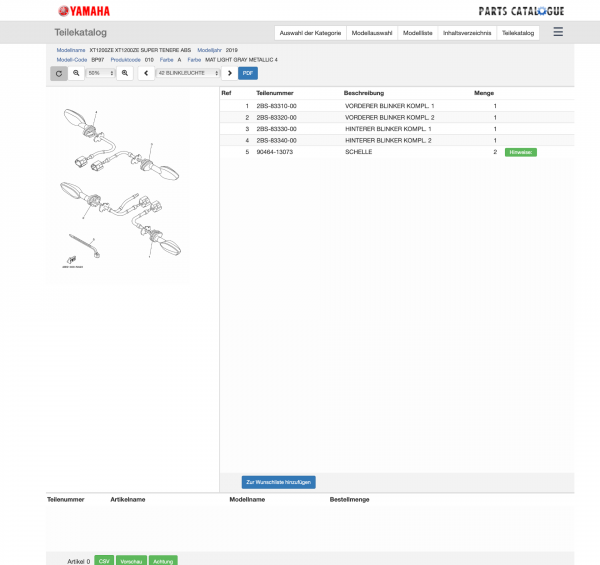
Task: Open the Modellliste tab
Action: 417,33
